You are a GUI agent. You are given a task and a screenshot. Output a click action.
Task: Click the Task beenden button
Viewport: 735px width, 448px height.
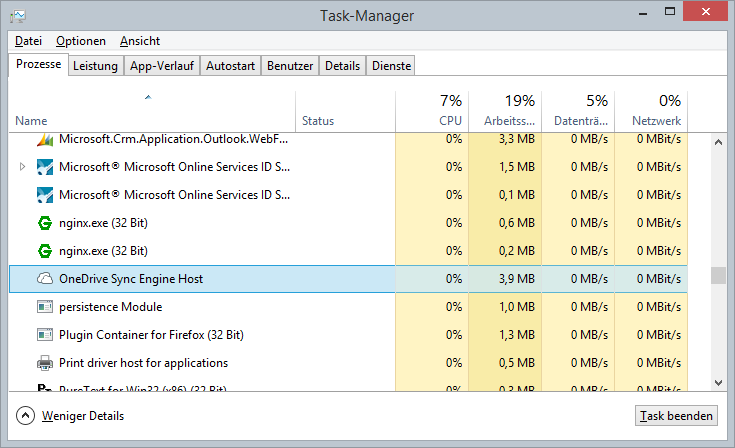click(x=676, y=416)
